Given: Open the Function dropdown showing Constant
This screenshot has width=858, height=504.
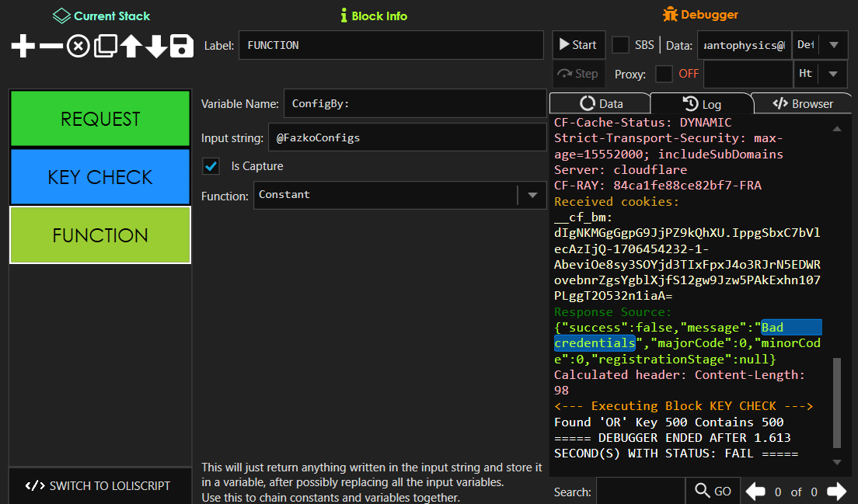Looking at the screenshot, I should [533, 195].
